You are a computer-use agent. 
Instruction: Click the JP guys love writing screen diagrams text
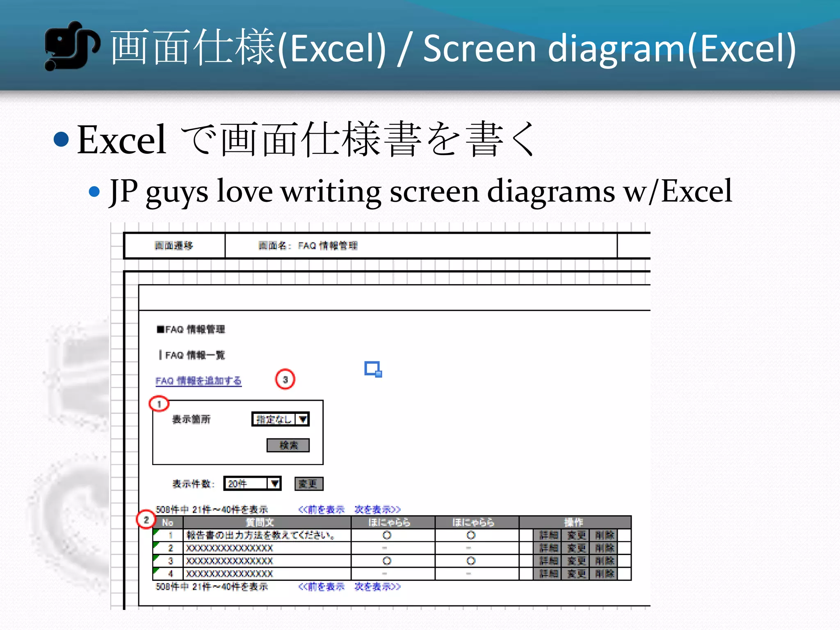[421, 192]
